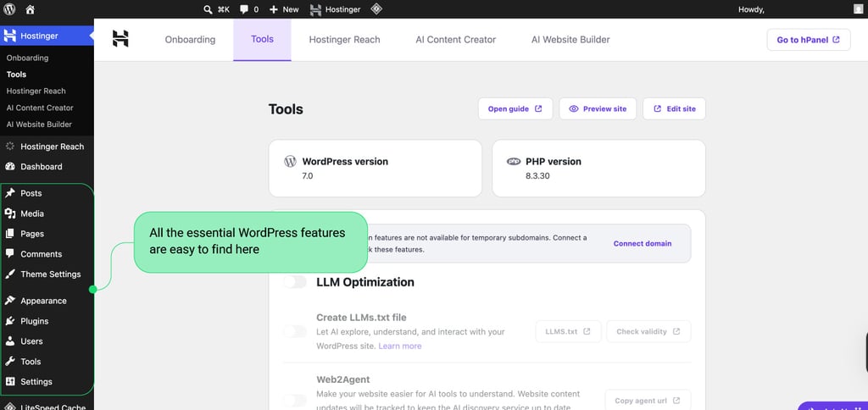This screenshot has height=410, width=868.
Task: Open the user avatar at top right
Action: (x=858, y=9)
